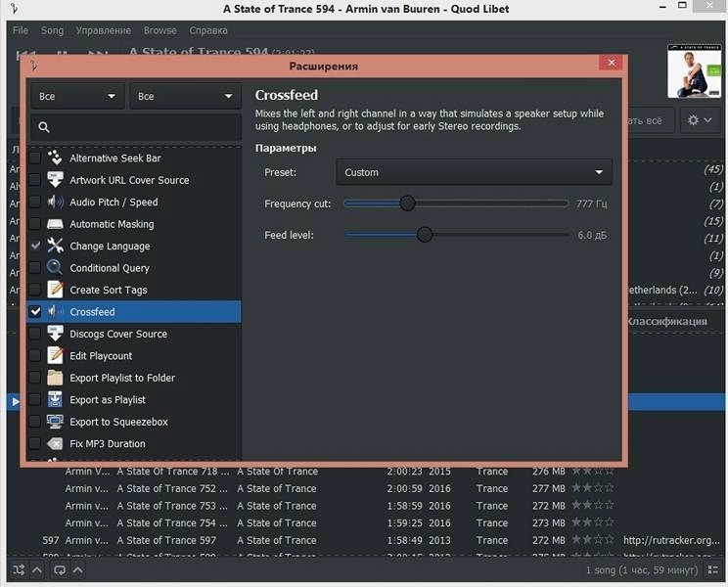Click the Export as Playlist save icon
The image size is (728, 587).
click(x=55, y=399)
